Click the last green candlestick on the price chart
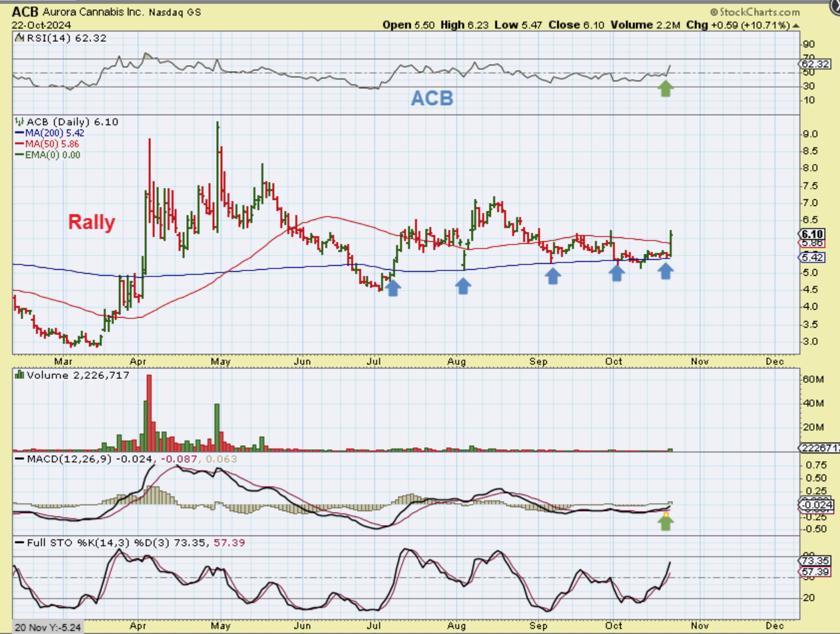The image size is (840, 634). (x=672, y=243)
